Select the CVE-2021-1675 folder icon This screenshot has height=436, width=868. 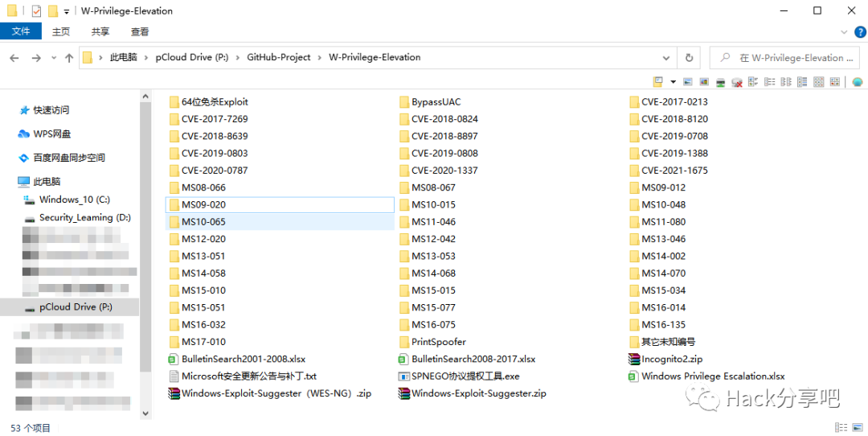pos(634,171)
